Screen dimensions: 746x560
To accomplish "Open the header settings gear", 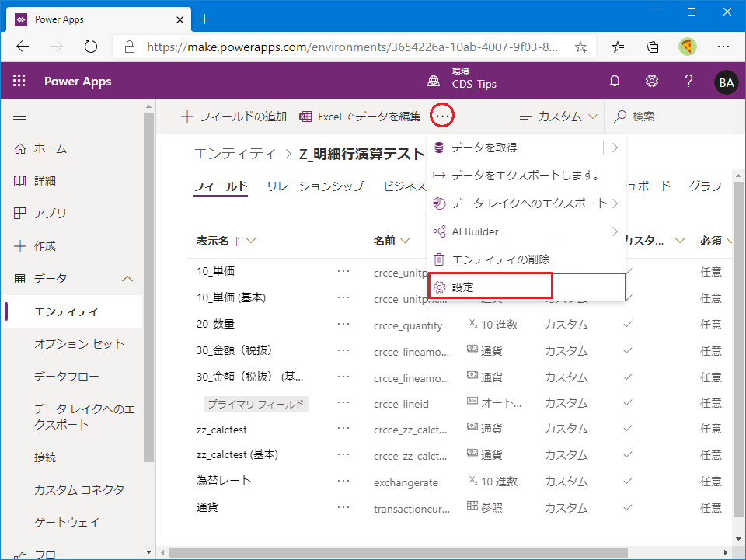I will 652,82.
